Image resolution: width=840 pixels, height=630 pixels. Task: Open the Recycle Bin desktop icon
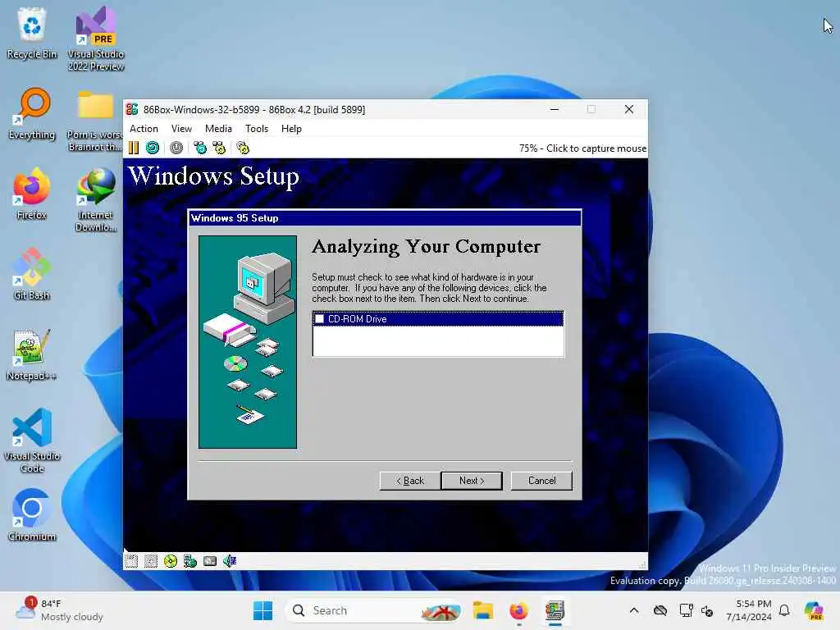pos(32,33)
